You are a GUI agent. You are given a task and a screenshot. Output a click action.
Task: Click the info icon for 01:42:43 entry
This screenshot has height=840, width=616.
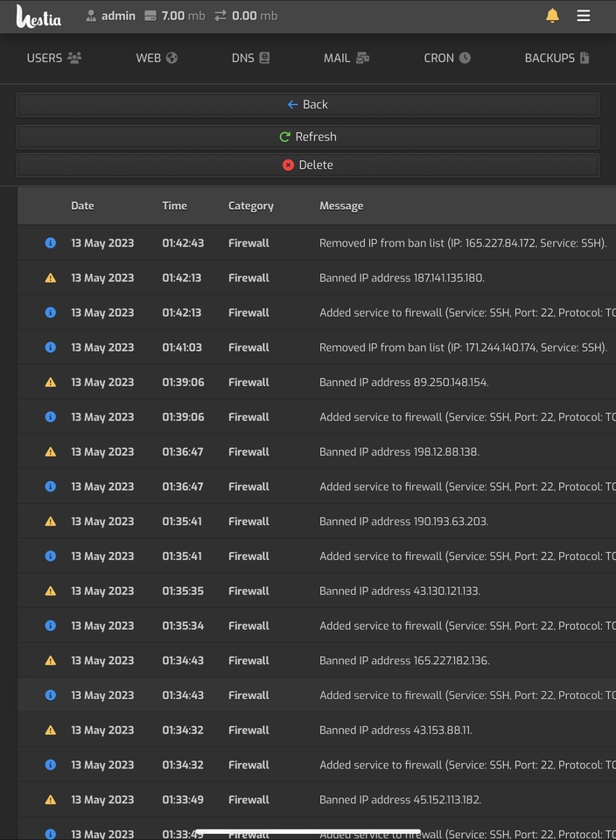click(51, 242)
